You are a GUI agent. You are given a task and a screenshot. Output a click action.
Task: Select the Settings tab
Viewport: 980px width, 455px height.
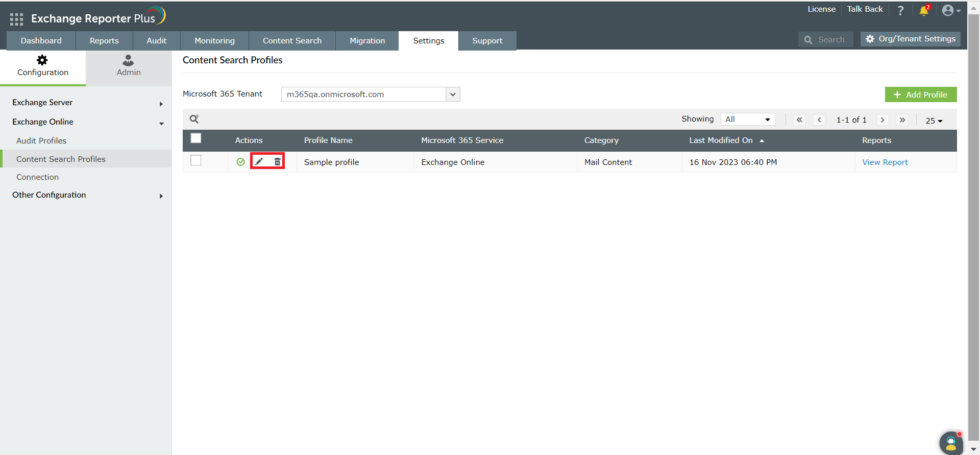pos(429,41)
